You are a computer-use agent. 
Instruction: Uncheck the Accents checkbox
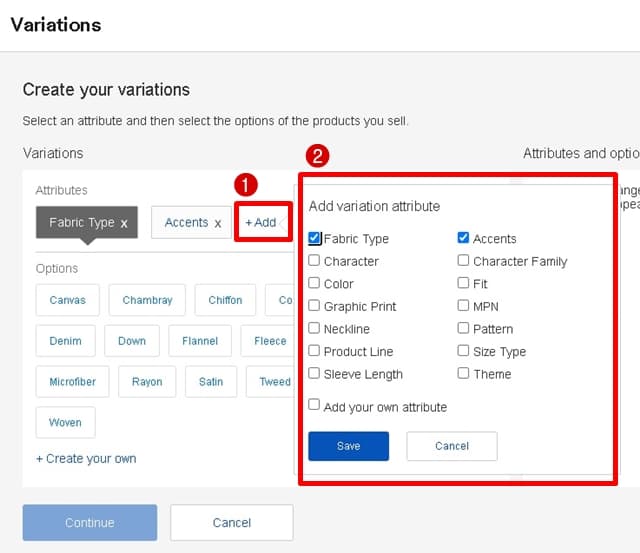(x=464, y=239)
